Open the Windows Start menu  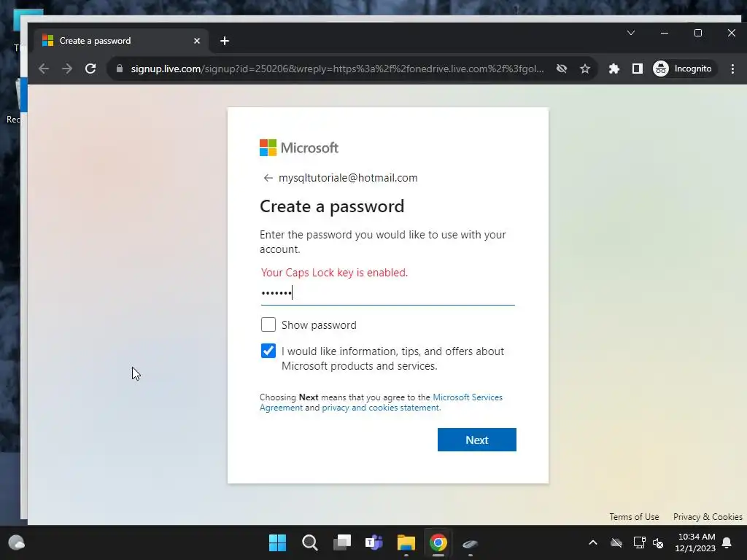278,542
